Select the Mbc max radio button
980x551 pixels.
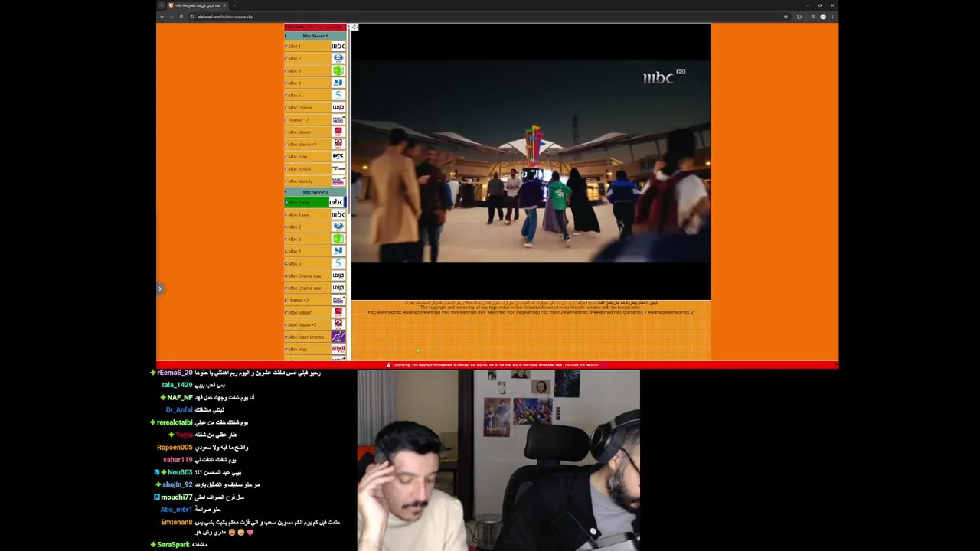click(286, 157)
